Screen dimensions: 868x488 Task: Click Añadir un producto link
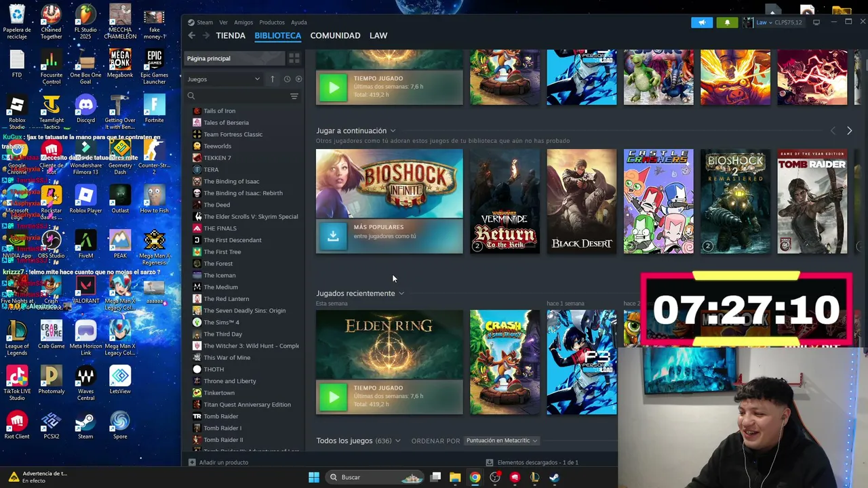pyautogui.click(x=224, y=462)
